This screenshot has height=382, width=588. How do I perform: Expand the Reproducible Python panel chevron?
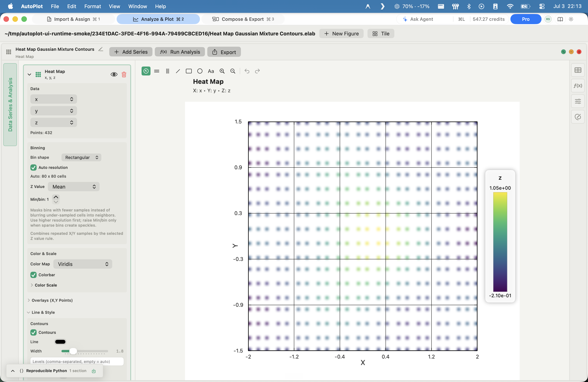pos(13,371)
